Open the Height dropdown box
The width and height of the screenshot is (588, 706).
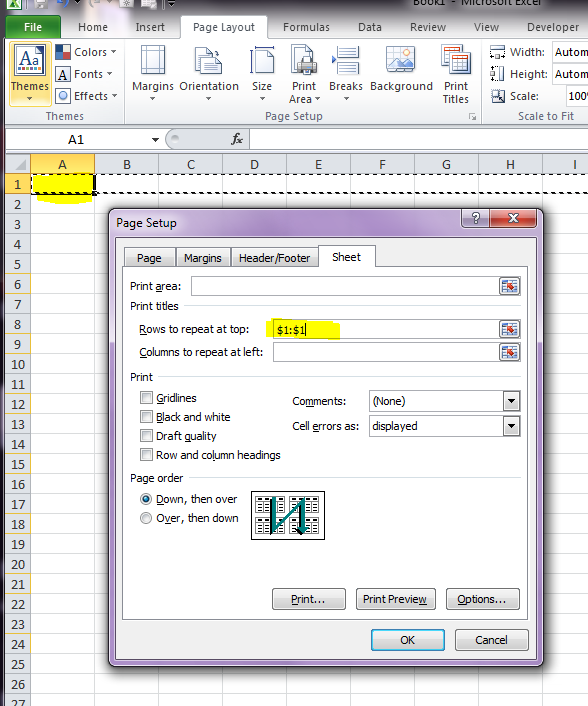(x=570, y=74)
